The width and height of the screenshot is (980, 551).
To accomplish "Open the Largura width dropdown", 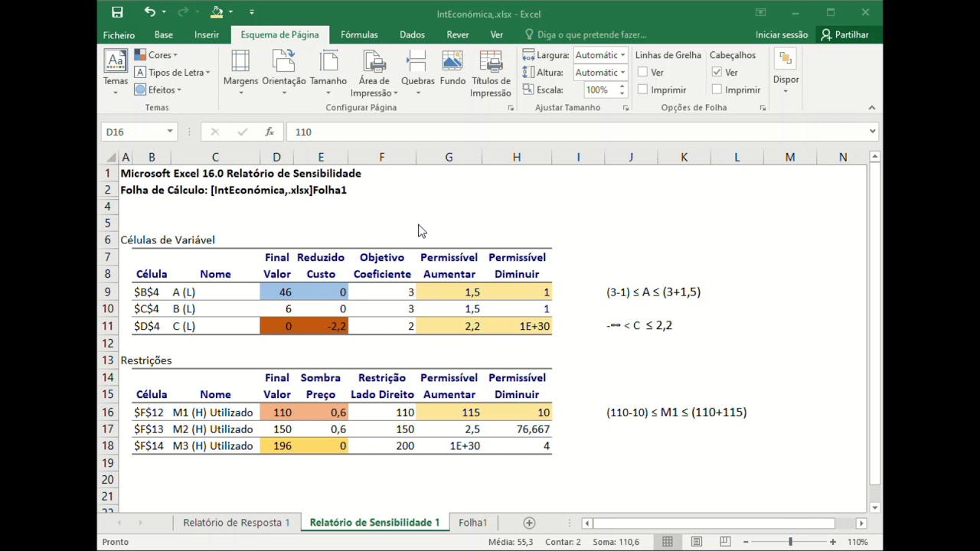I will click(622, 55).
